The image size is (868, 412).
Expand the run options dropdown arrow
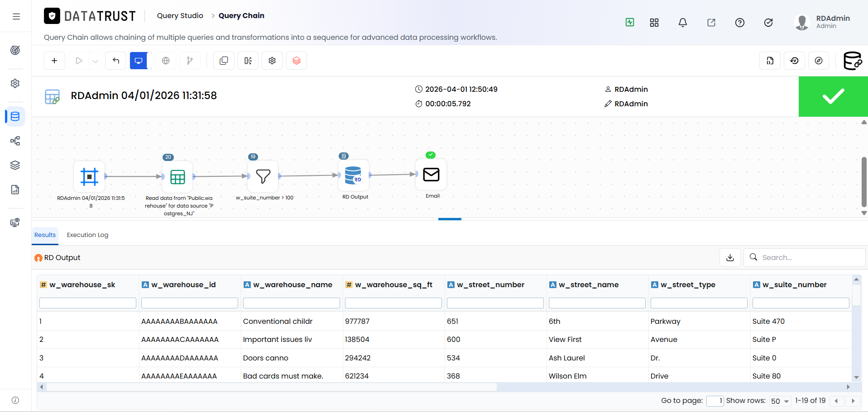(96, 61)
